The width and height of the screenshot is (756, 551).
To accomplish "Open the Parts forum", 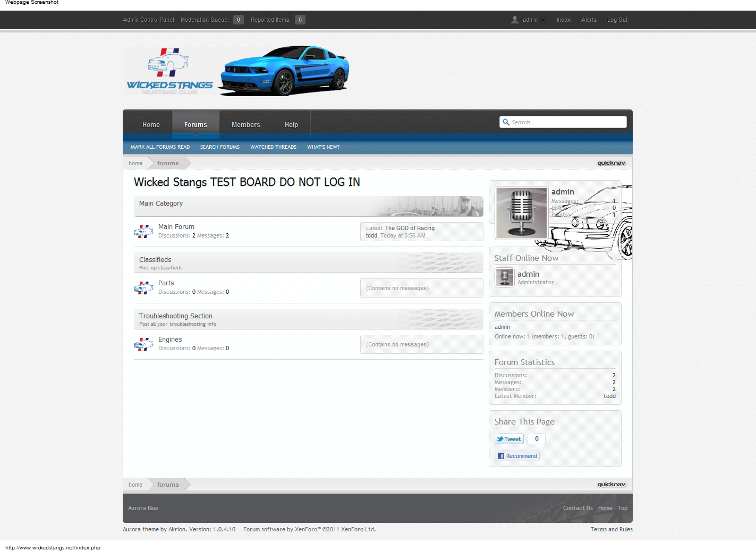I will pyautogui.click(x=166, y=283).
